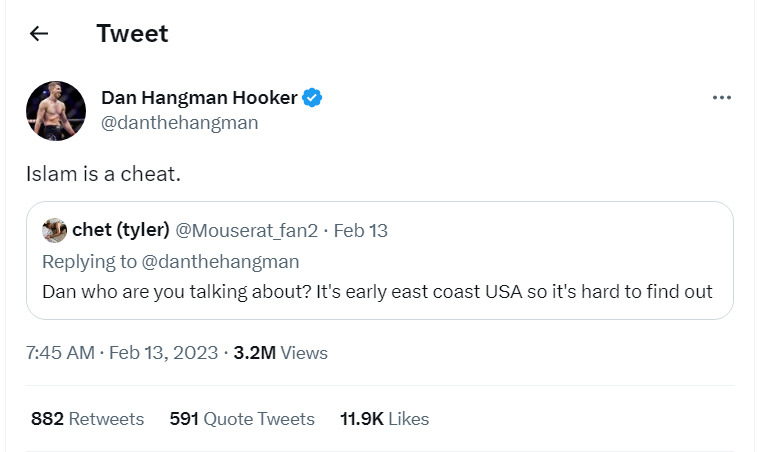Viewport: 762px width, 452px height.
Task: Show the 591 Quote Tweets list
Action: click(x=242, y=418)
